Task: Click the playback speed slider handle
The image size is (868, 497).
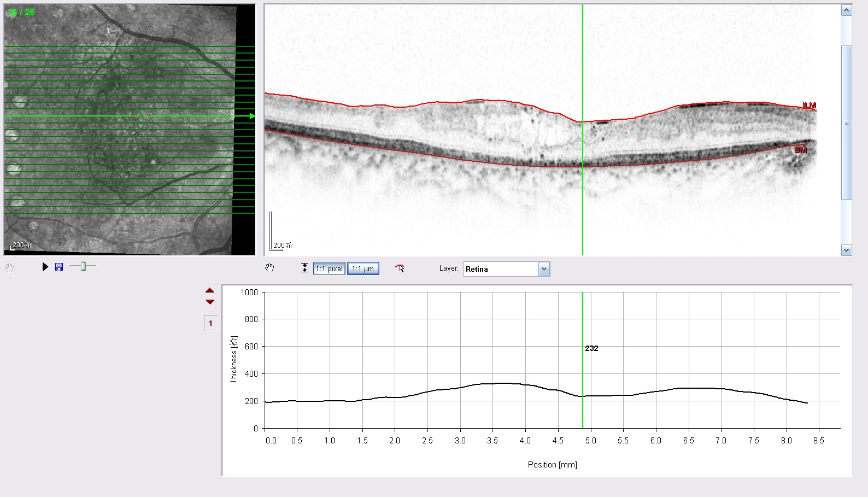Action: (x=83, y=266)
